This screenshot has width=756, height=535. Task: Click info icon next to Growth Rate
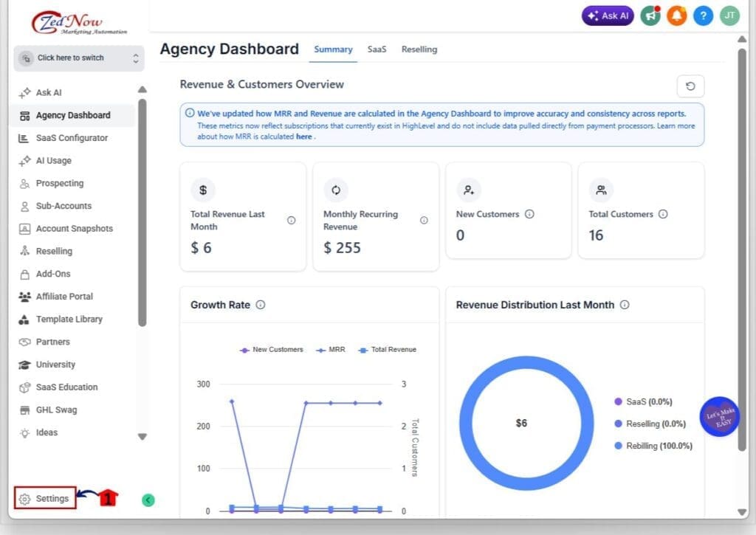(261, 305)
